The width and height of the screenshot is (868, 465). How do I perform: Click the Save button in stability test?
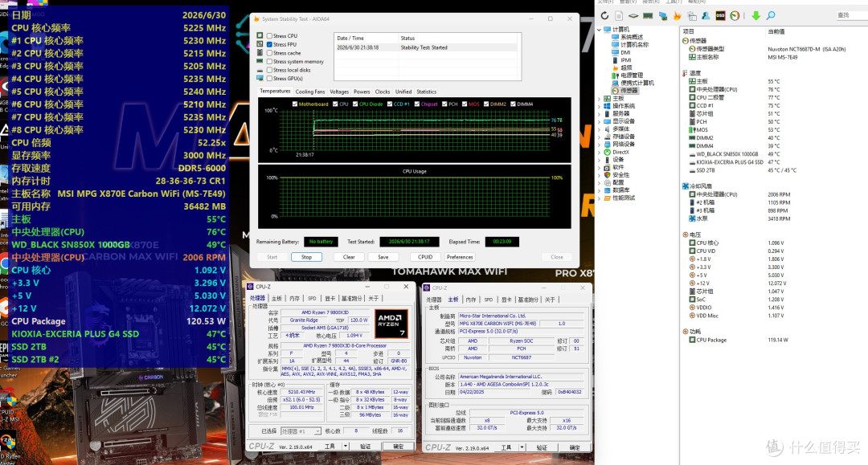pyautogui.click(x=383, y=257)
